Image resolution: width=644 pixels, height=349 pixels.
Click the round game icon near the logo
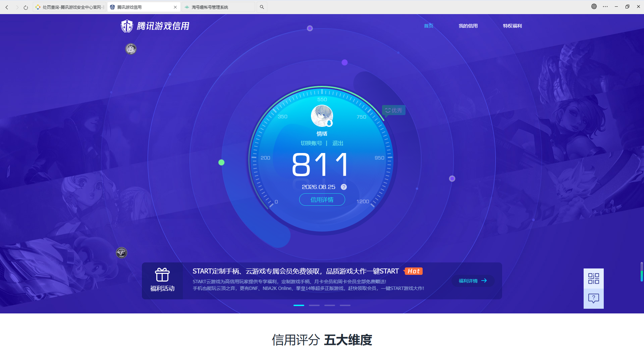click(x=131, y=49)
